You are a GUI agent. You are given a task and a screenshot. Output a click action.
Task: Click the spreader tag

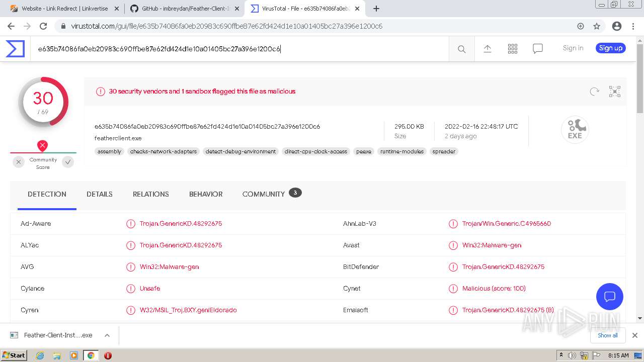point(444,151)
